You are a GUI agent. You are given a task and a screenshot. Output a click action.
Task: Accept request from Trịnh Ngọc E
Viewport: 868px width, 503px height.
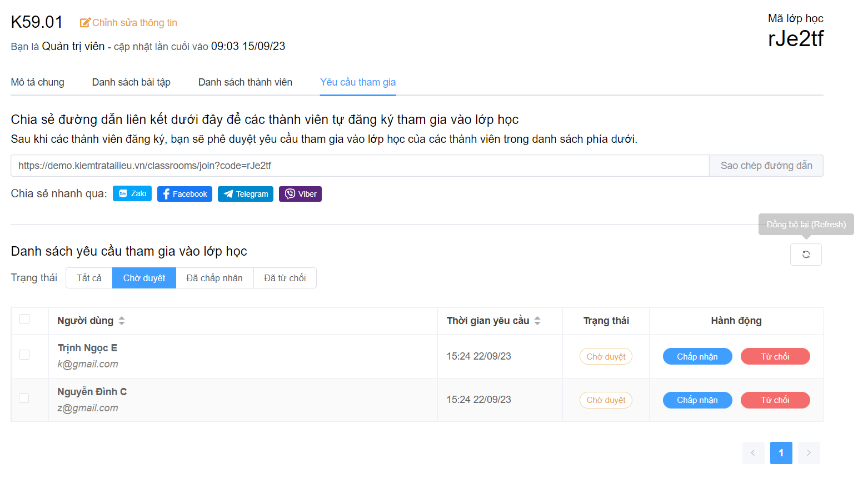[697, 356]
